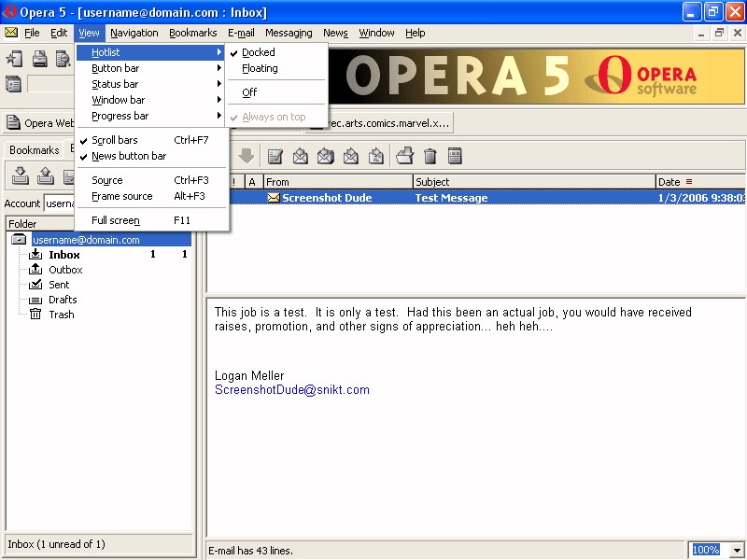This screenshot has width=747, height=560.
Task: Click the Opera 5 software banner
Action: [x=536, y=77]
